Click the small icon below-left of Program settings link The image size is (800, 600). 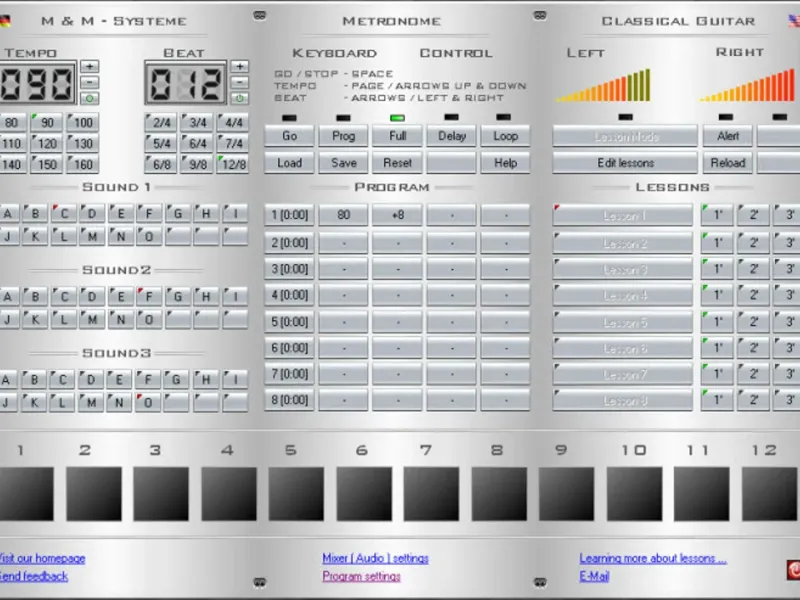click(x=259, y=582)
